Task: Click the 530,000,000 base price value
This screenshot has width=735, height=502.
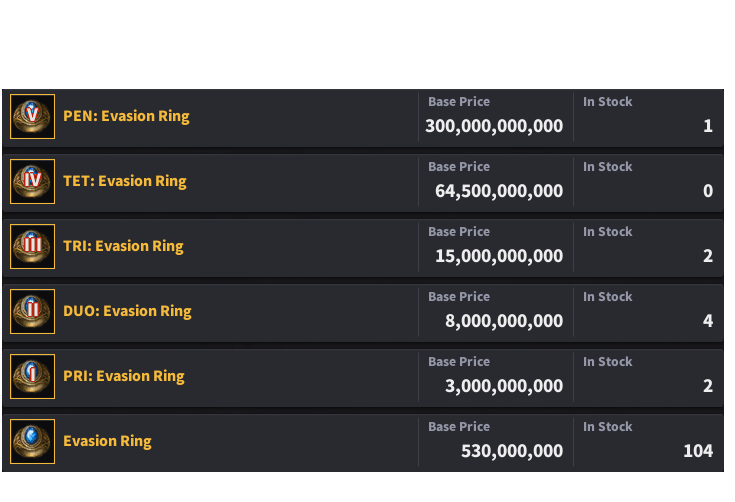Action: click(x=512, y=451)
